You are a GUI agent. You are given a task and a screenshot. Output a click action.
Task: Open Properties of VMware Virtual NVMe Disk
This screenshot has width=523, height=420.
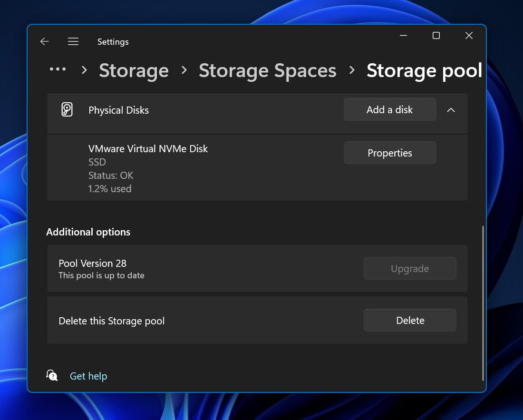click(x=389, y=153)
